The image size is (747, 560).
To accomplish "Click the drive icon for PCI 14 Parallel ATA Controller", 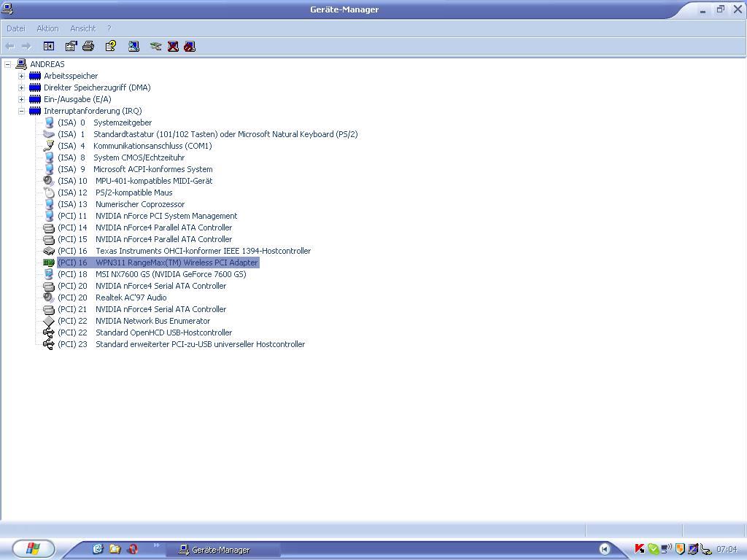I will tap(49, 227).
